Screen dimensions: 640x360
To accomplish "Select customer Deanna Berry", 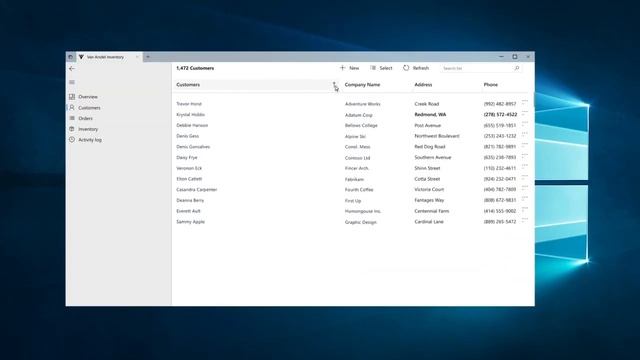I will tap(190, 200).
